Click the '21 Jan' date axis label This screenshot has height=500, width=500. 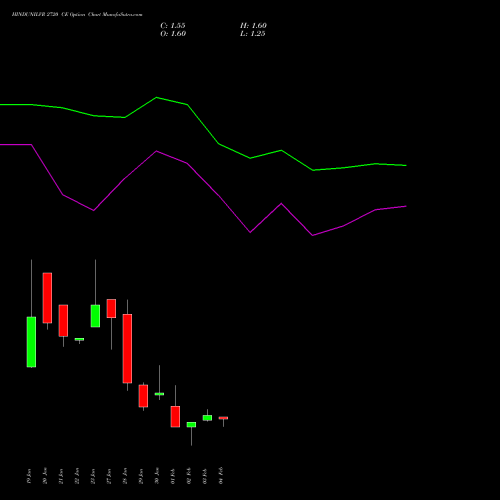pos(61,476)
